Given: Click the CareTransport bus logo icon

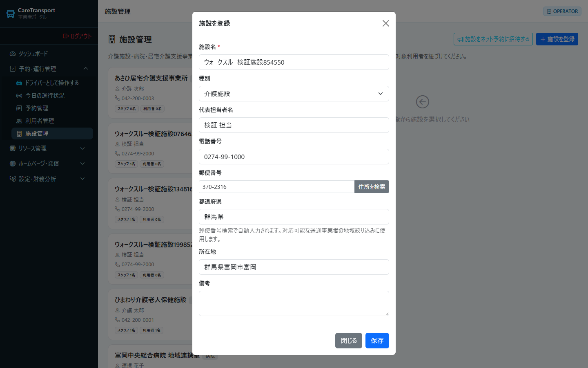Looking at the screenshot, I should (11, 14).
